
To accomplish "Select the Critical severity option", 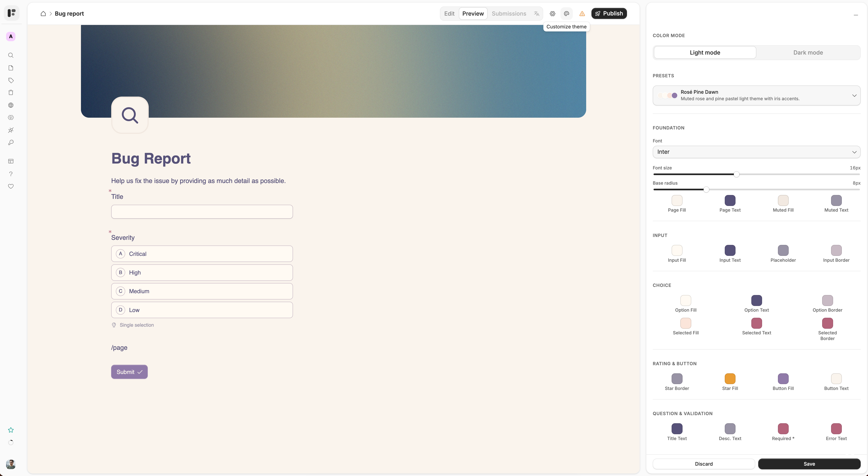I will 202,254.
